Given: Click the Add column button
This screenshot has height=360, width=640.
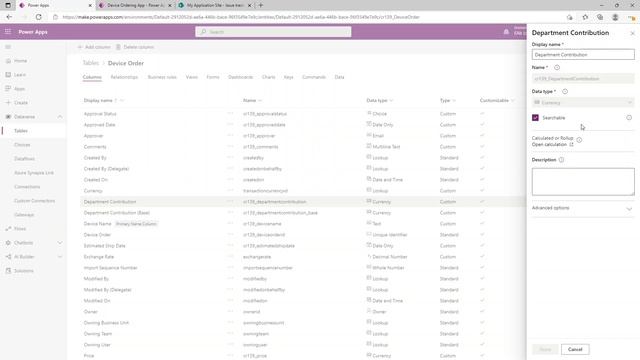Looking at the screenshot, I should [x=94, y=47].
